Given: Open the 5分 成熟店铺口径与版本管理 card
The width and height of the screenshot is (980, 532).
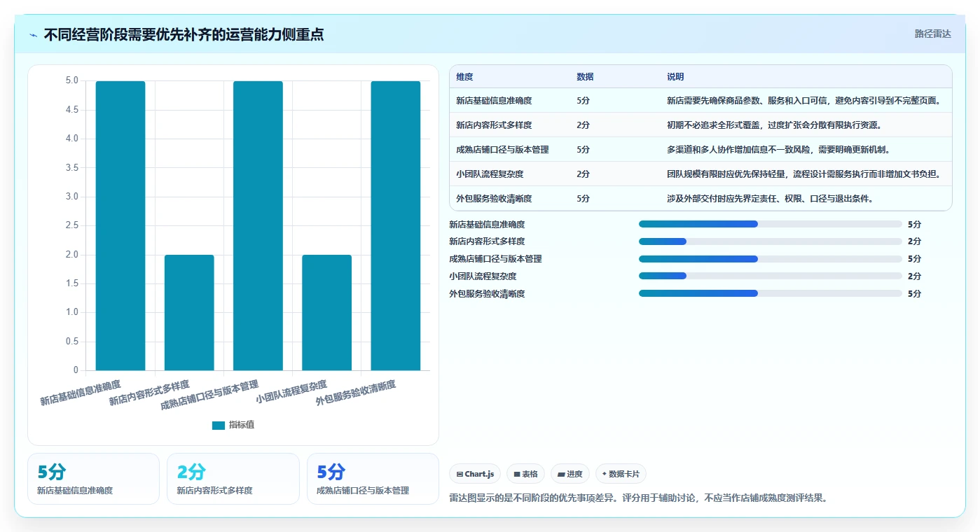Looking at the screenshot, I should point(373,479).
